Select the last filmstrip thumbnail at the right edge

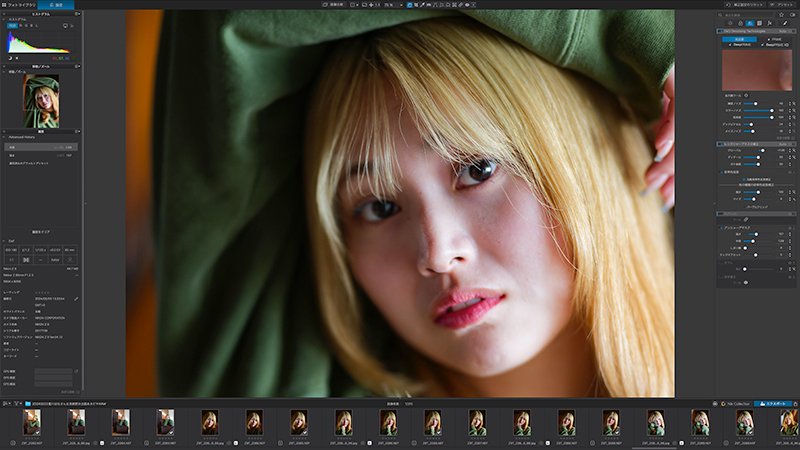pos(790,422)
